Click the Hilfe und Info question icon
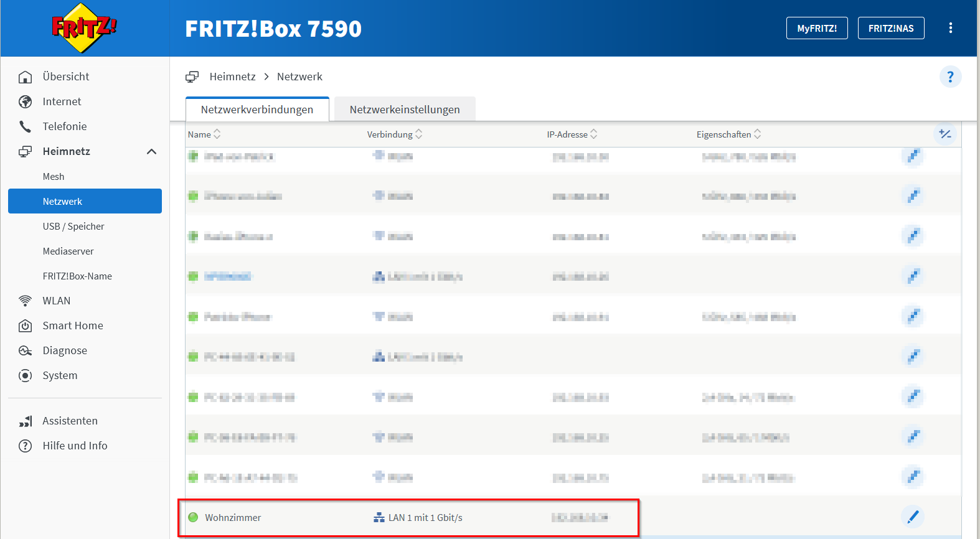The width and height of the screenshot is (980, 539). pos(25,446)
